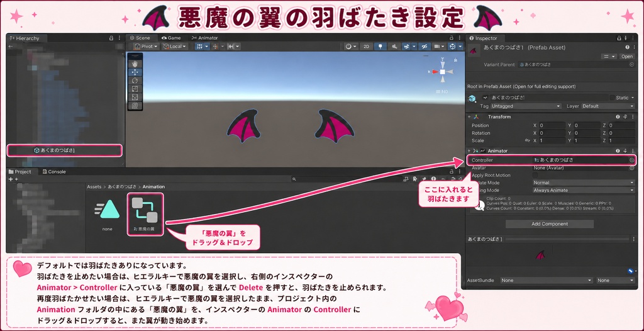Viewport: 644px width, 331px height.
Task: Click the Variant Parent object picker circle
Action: (x=631, y=65)
